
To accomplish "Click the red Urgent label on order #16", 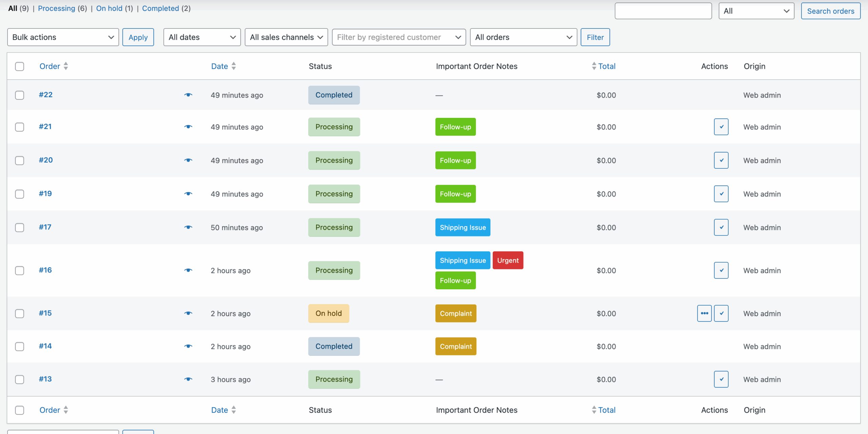I will point(508,261).
